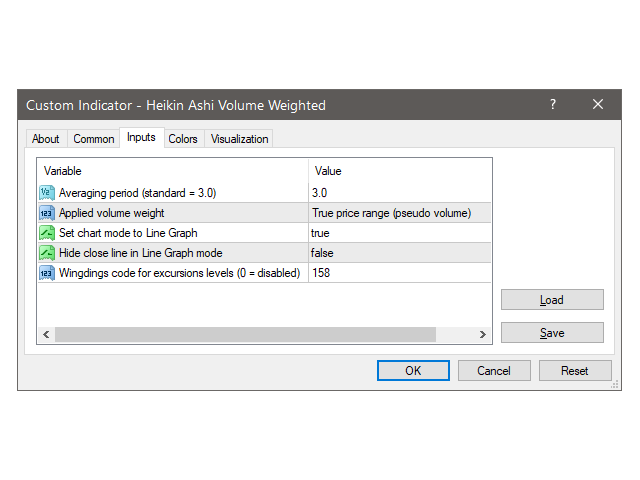Click the Variable column header
The image size is (640, 480).
[173, 171]
